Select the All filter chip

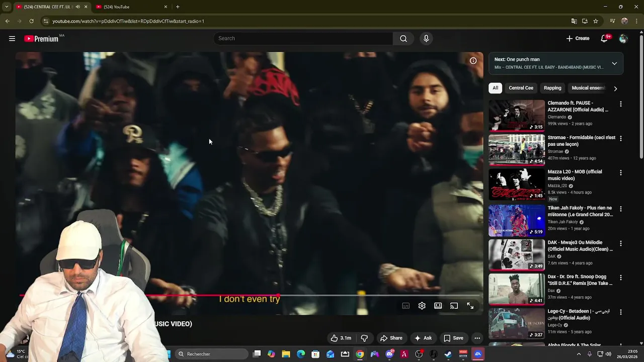(495, 88)
